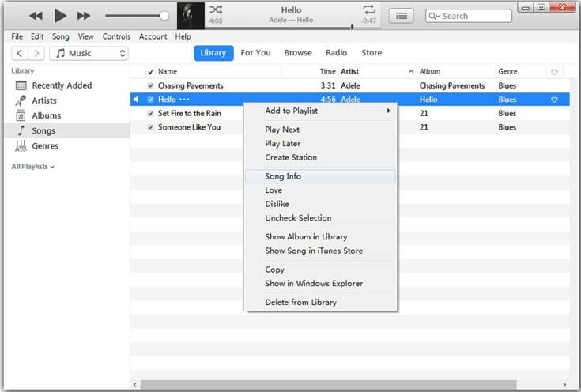
Task: Click the heart icon on the Hello row
Action: [554, 100]
